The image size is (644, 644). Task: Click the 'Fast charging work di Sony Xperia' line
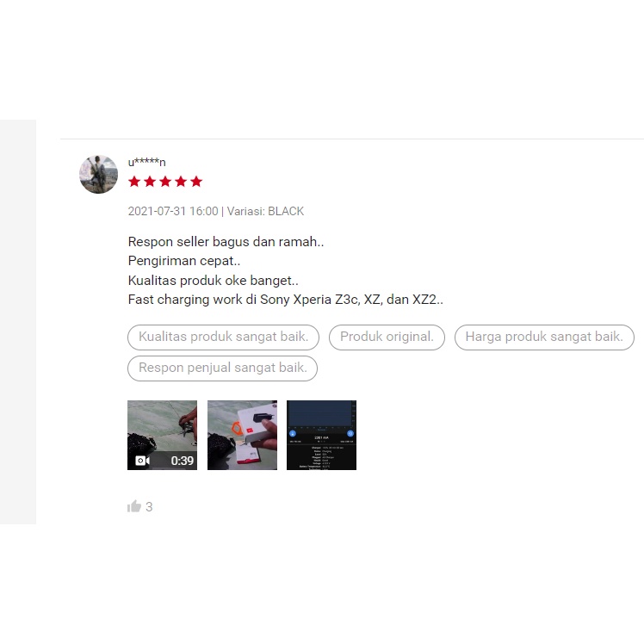click(286, 300)
